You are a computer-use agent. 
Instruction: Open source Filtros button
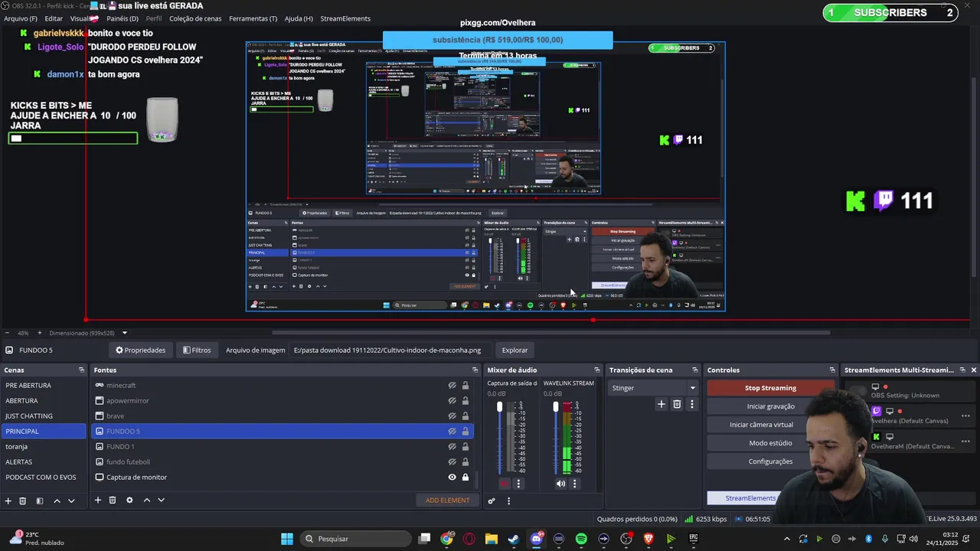pyautogui.click(x=197, y=350)
